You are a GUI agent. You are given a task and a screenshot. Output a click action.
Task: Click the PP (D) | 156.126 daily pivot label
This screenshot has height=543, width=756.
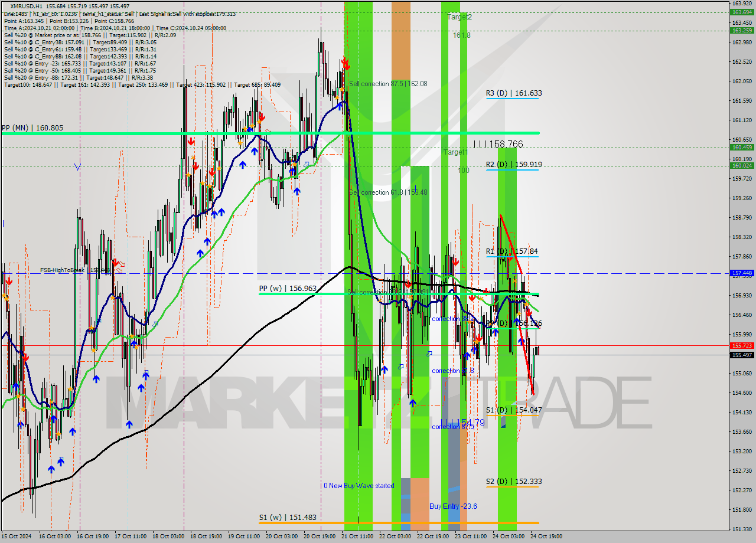pyautogui.click(x=514, y=323)
